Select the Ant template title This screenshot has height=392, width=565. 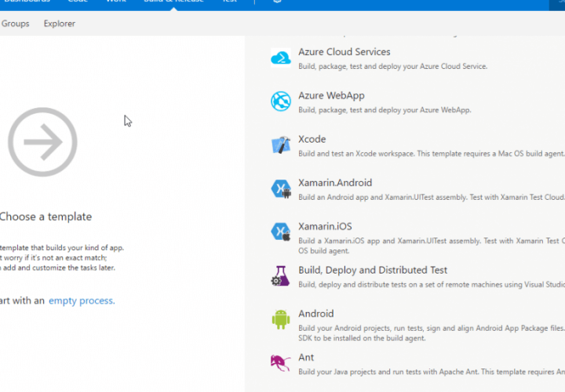coord(306,357)
